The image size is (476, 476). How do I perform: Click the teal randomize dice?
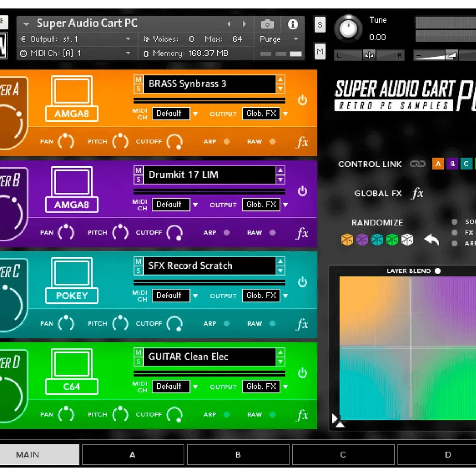tap(377, 240)
